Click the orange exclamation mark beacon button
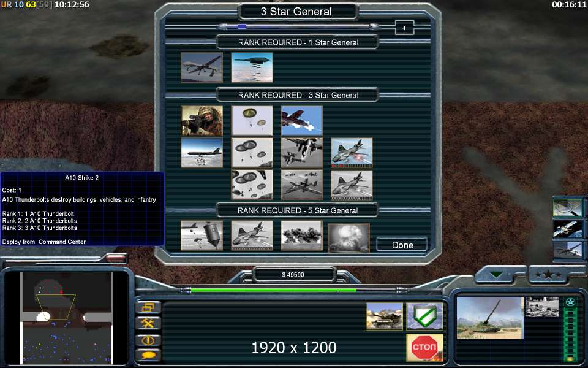The height and width of the screenshot is (368, 588). pyautogui.click(x=148, y=340)
